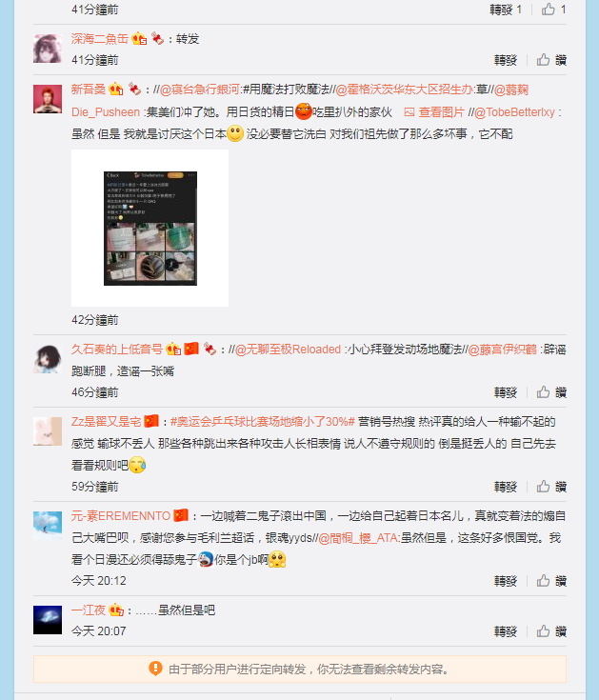Open username link 元-素EREMENNTO
Viewport: 599px width, 700px height.
pos(121,515)
